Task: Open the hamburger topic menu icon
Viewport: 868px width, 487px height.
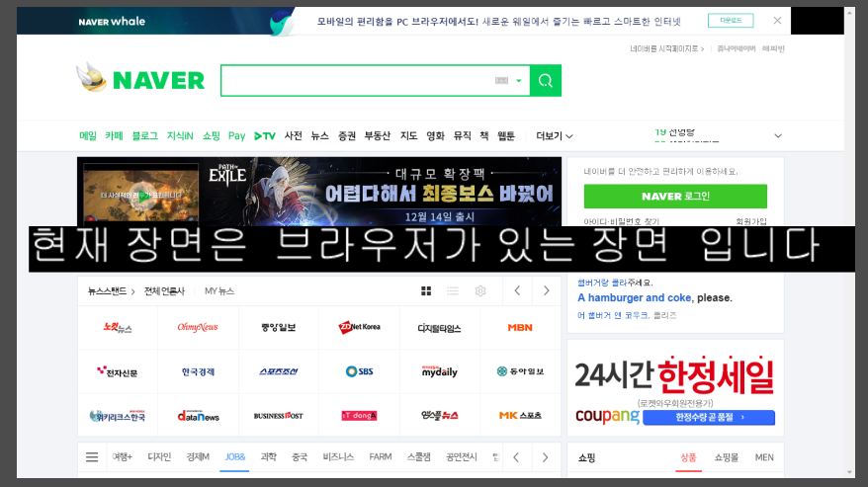Action: click(x=92, y=457)
